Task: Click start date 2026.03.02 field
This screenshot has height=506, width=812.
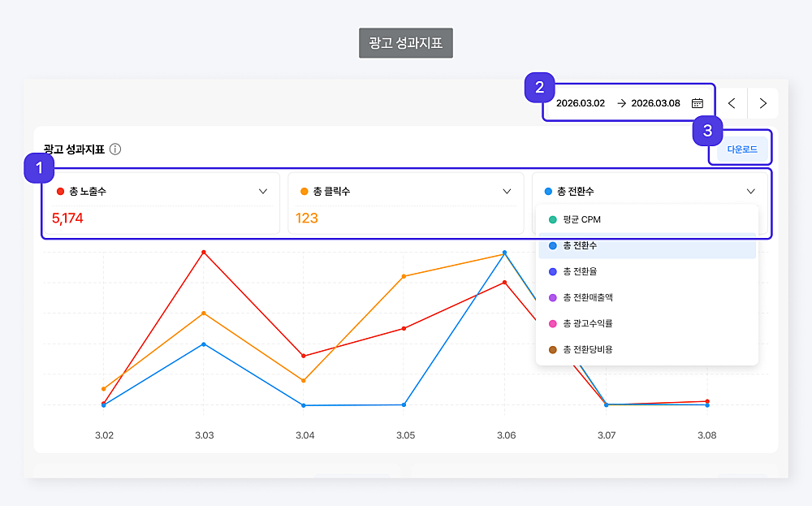Action: point(580,103)
